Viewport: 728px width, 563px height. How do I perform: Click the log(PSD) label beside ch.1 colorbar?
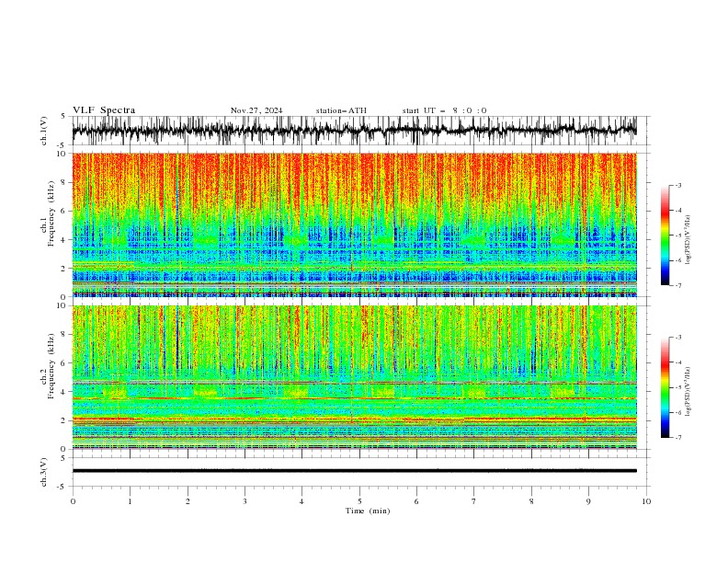(x=688, y=240)
